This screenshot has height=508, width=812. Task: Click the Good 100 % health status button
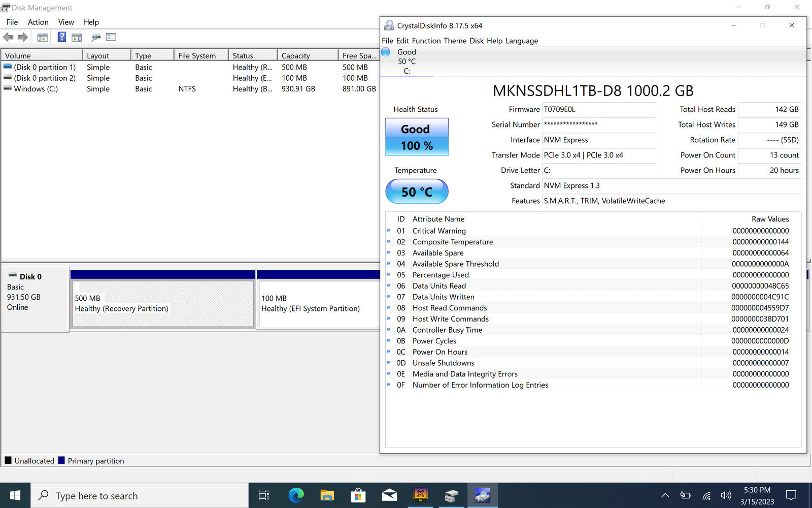[417, 137]
